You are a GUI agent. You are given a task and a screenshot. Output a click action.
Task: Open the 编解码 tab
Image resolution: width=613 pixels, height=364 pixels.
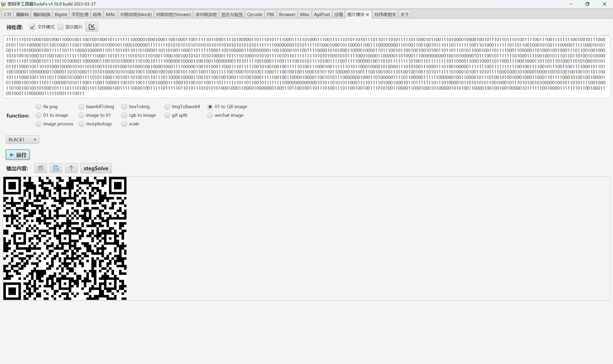click(22, 14)
